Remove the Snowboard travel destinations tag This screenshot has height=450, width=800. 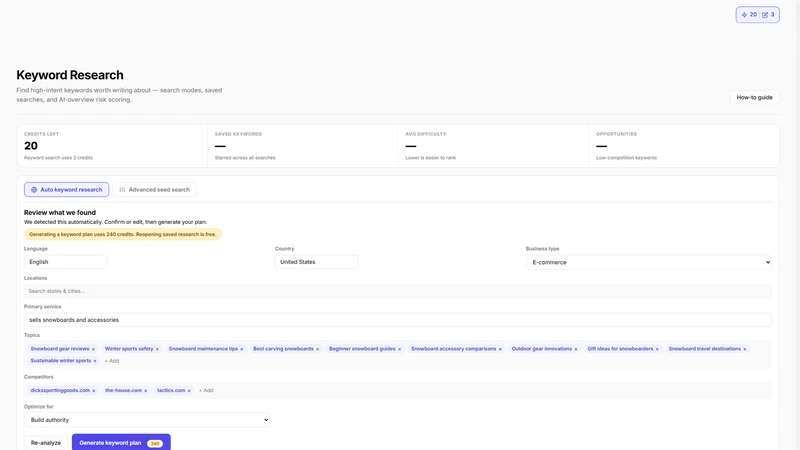(745, 349)
